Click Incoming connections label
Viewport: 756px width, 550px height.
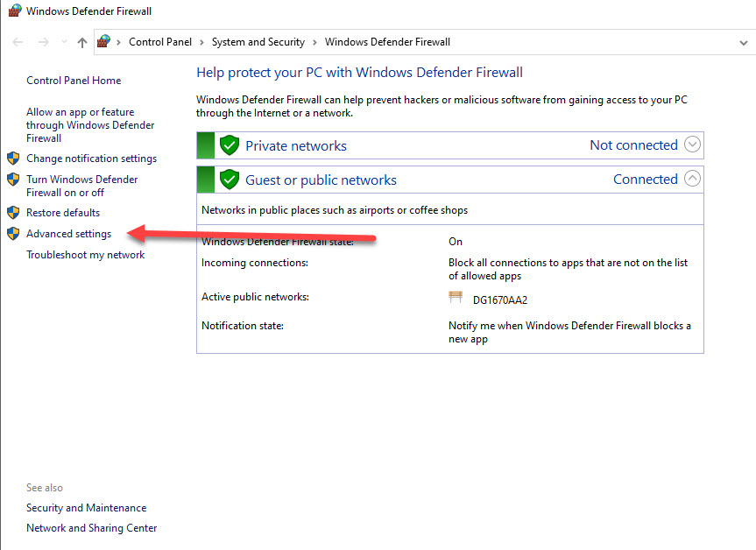(255, 263)
